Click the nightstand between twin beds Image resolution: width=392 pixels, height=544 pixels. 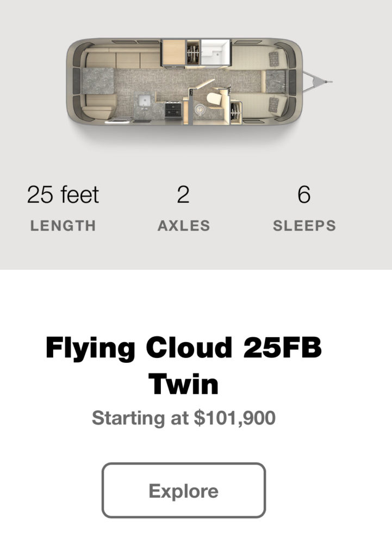(276, 82)
